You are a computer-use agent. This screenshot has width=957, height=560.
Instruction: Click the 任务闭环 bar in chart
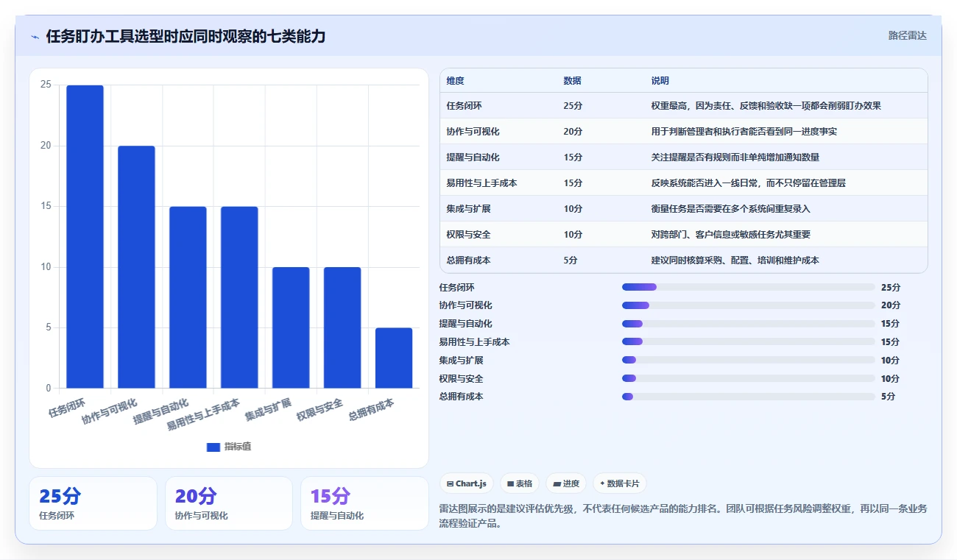point(85,236)
